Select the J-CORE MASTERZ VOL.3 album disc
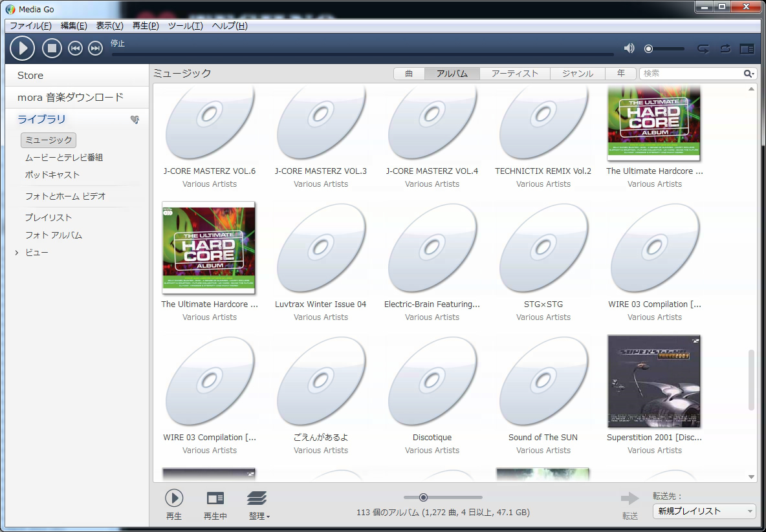This screenshot has height=532, width=766. [321, 123]
